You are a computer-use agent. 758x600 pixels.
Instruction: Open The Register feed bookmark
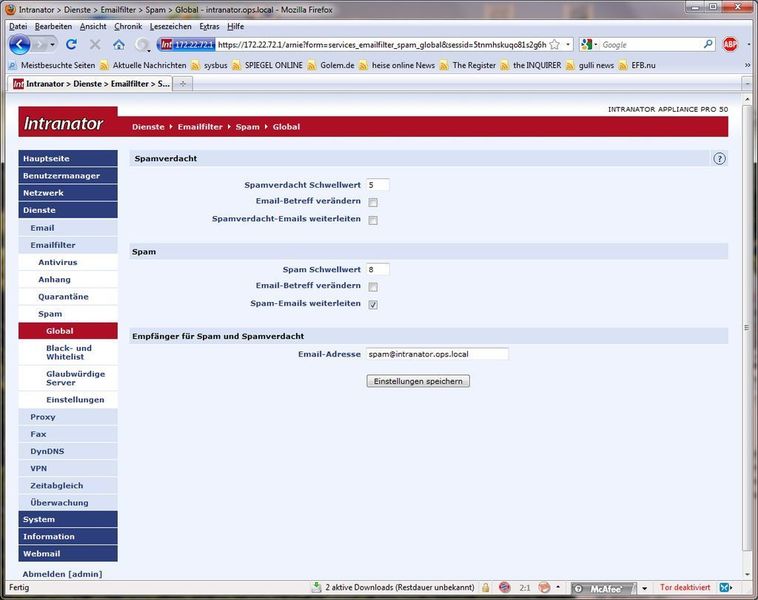(x=468, y=65)
